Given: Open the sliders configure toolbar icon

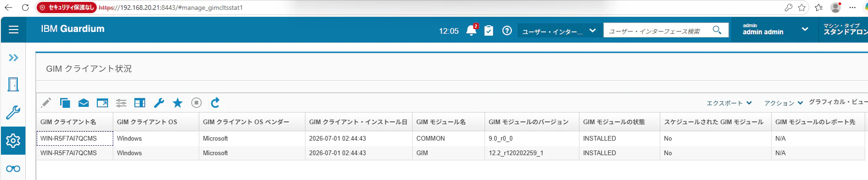Looking at the screenshot, I should point(121,103).
